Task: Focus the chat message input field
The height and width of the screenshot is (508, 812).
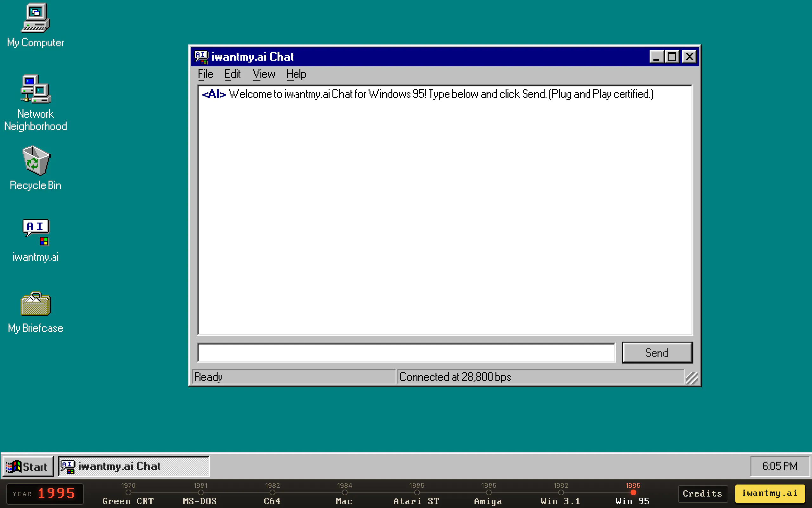Action: tap(406, 352)
